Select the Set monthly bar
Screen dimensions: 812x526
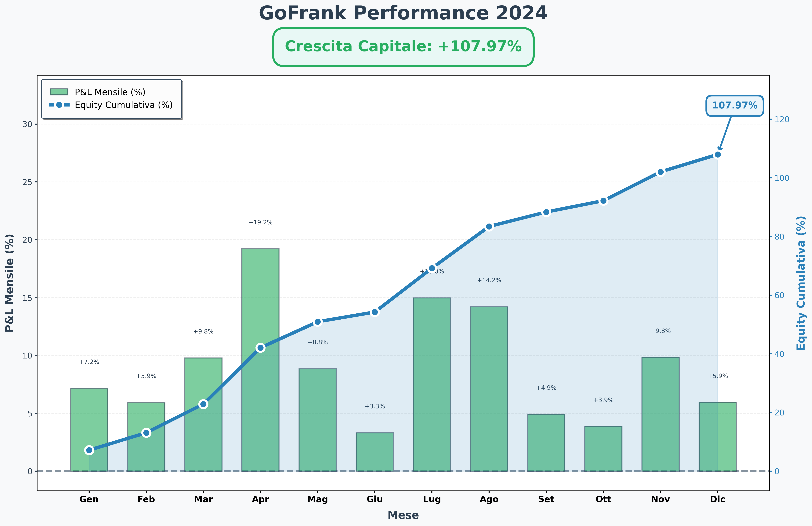(546, 443)
